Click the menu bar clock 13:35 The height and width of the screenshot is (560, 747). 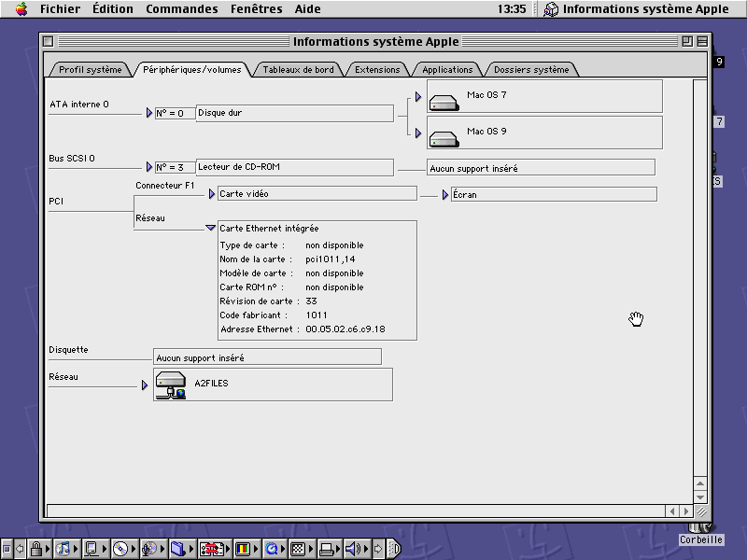tap(512, 9)
